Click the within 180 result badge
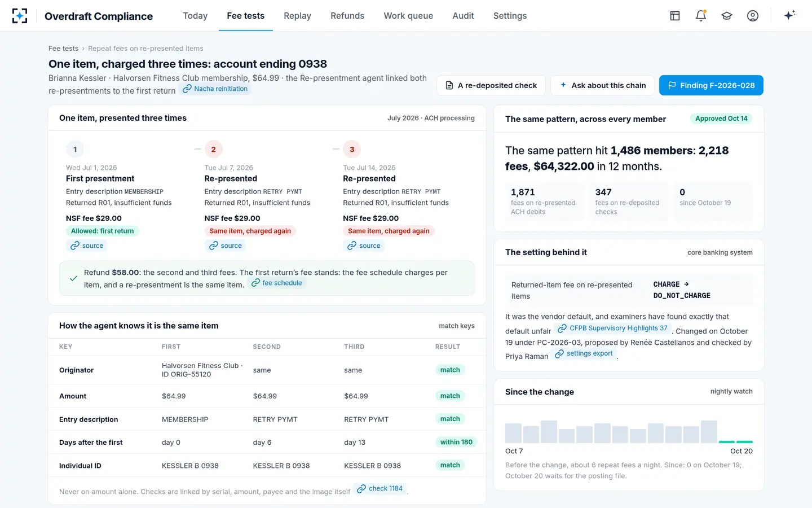 456,442
